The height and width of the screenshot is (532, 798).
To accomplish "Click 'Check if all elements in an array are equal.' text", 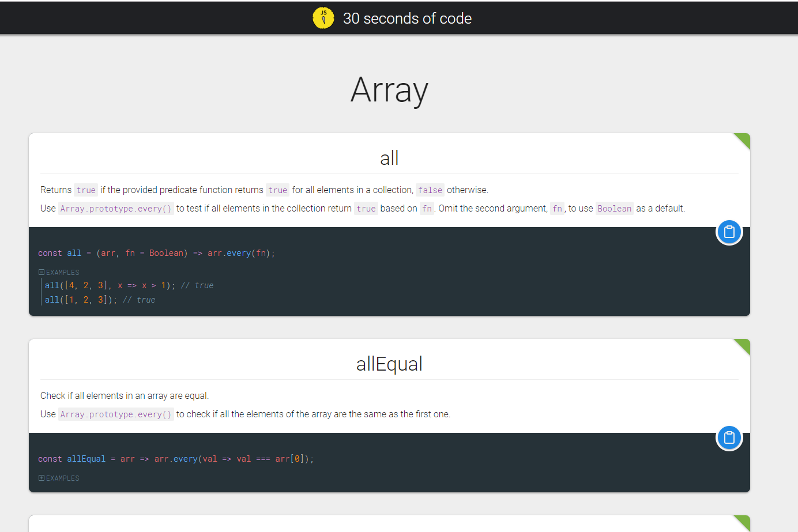I will pos(125,395).
